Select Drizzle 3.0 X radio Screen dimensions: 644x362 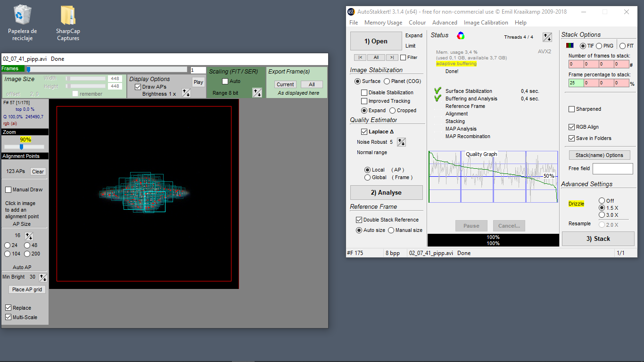click(602, 215)
